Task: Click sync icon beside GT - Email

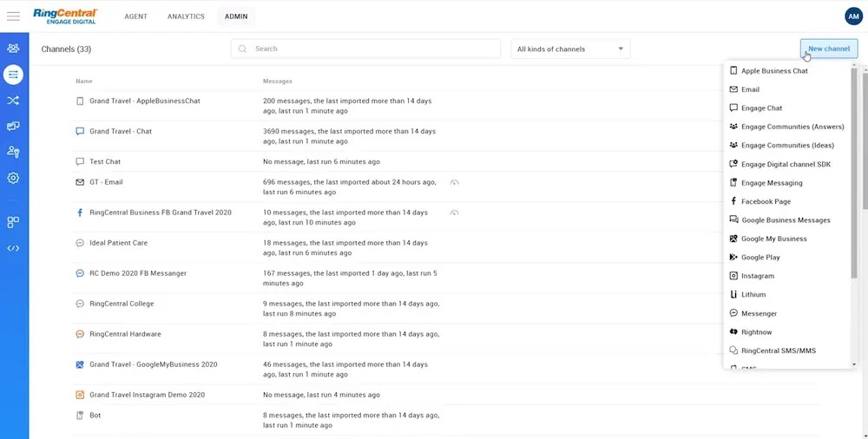Action: click(x=454, y=182)
